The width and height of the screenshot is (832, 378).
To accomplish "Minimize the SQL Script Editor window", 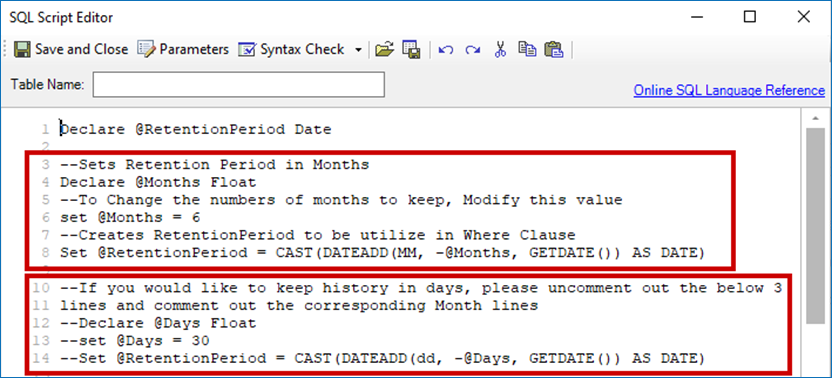I will (x=697, y=18).
